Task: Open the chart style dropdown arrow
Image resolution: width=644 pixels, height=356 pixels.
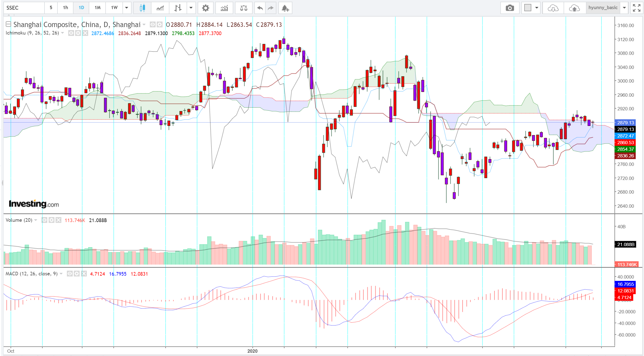Action: (x=191, y=8)
